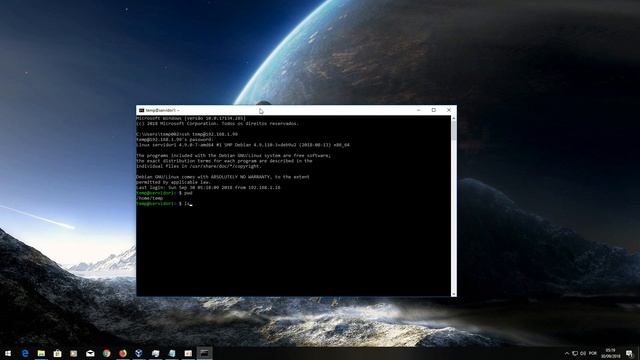Close the command prompt window
Viewport: 640px width, 360px height.
point(449,110)
